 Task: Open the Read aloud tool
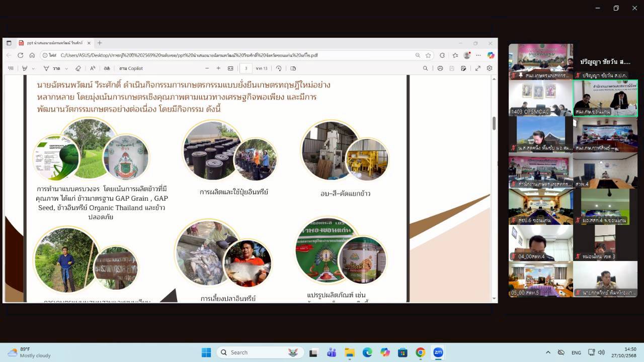pos(93,68)
